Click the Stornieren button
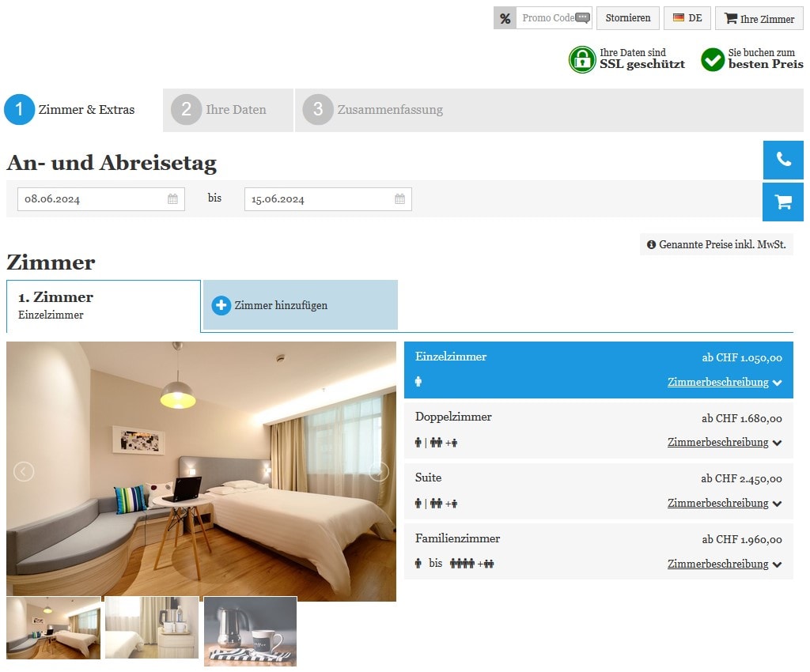 [x=628, y=18]
